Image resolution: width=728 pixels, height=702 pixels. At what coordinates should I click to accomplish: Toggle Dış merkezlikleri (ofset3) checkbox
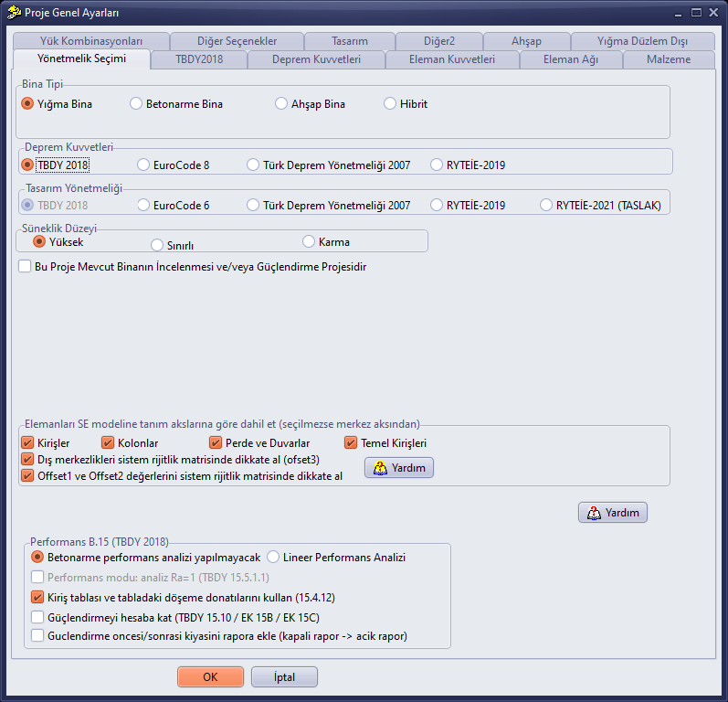[171, 460]
